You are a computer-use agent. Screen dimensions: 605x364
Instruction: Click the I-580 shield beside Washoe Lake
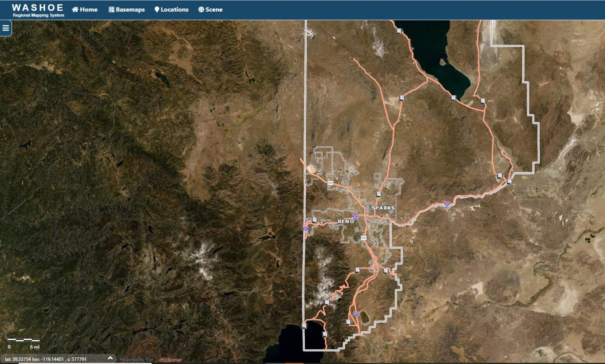coord(356,314)
